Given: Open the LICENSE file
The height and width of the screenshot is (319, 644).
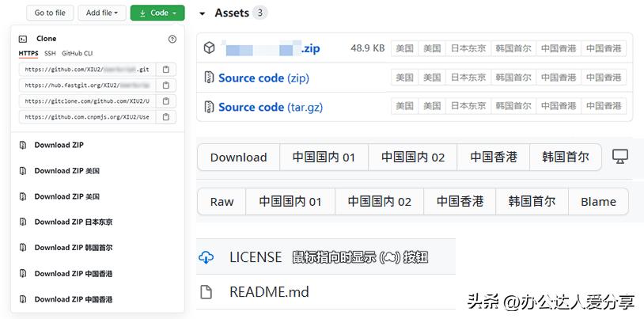Looking at the screenshot, I should (256, 257).
